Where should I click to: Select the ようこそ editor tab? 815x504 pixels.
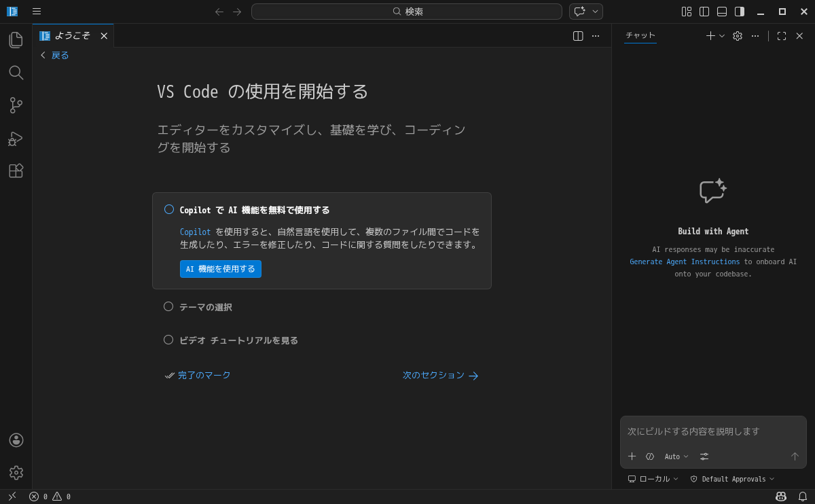coord(72,36)
